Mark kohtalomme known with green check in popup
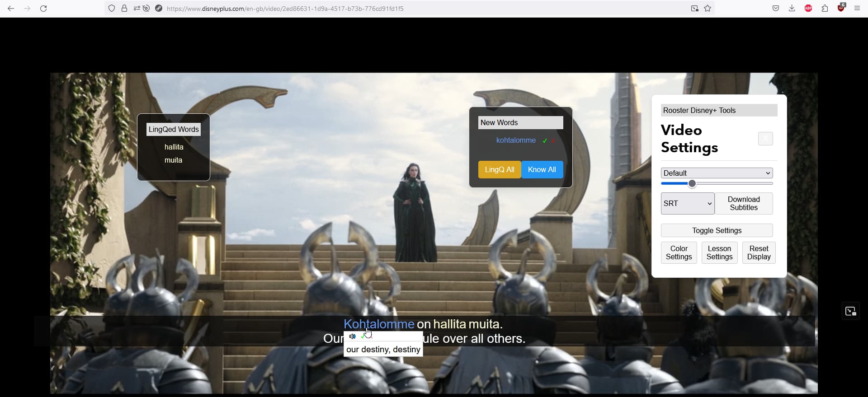The width and height of the screenshot is (868, 397). tap(363, 336)
